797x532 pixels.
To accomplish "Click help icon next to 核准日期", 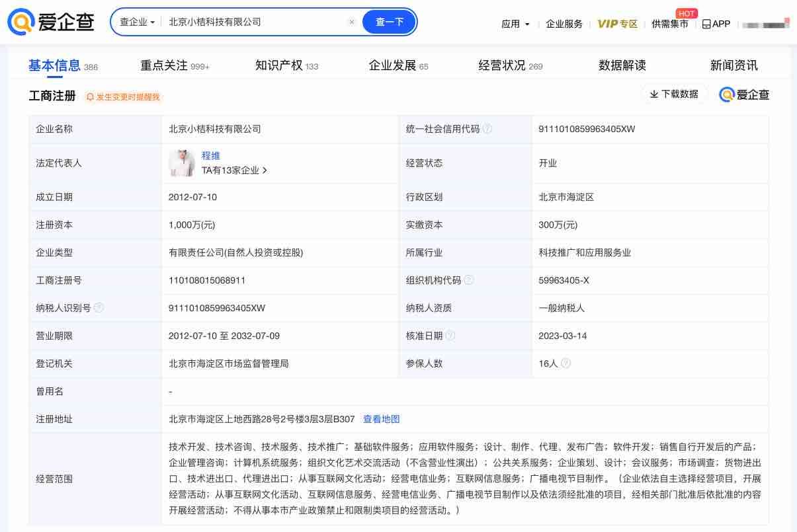I will (450, 336).
